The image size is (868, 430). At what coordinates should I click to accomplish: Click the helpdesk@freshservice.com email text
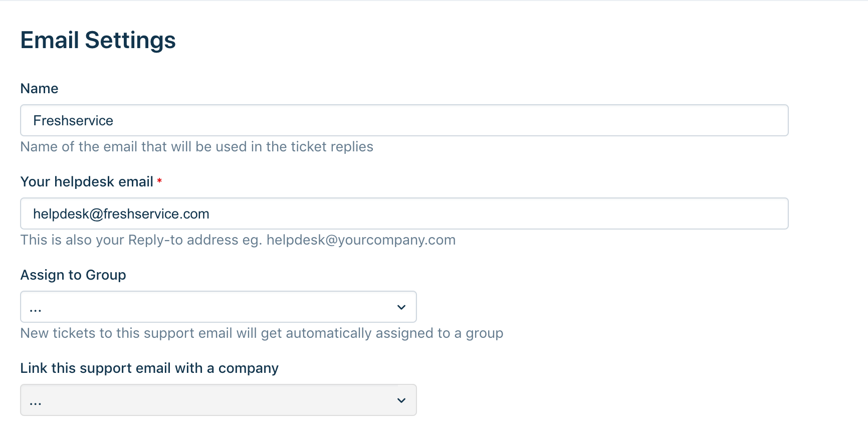point(121,214)
